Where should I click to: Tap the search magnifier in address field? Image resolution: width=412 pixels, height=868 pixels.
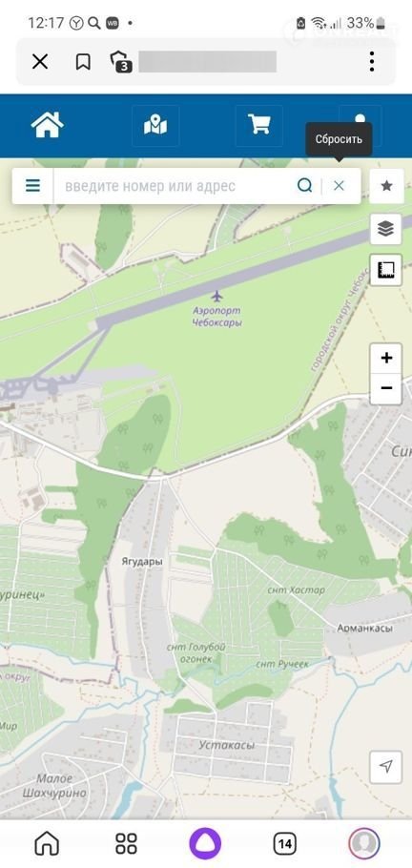click(x=304, y=186)
